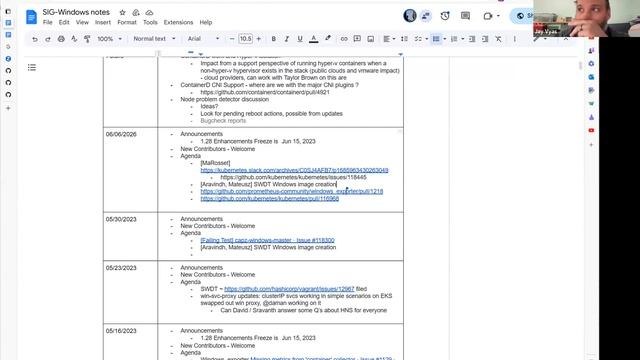Toggle italic formatting
Image resolution: width=640 pixels, height=360 pixels.
tap(287, 39)
